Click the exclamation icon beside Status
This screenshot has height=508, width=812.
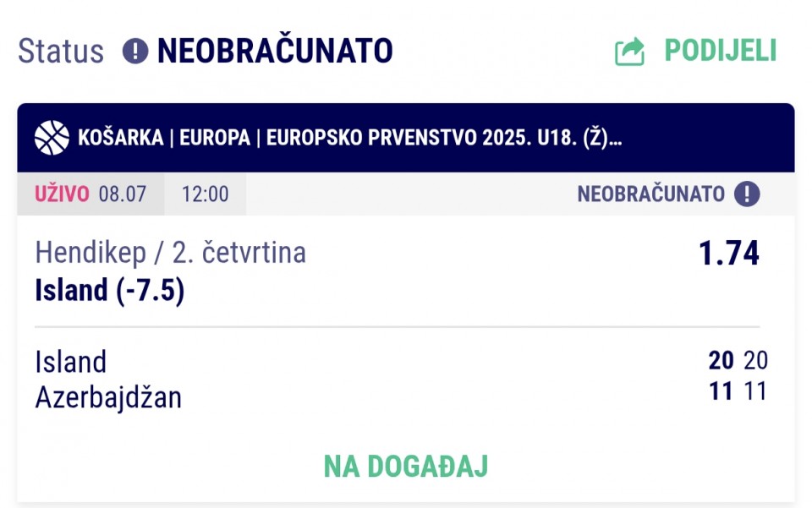[135, 52]
